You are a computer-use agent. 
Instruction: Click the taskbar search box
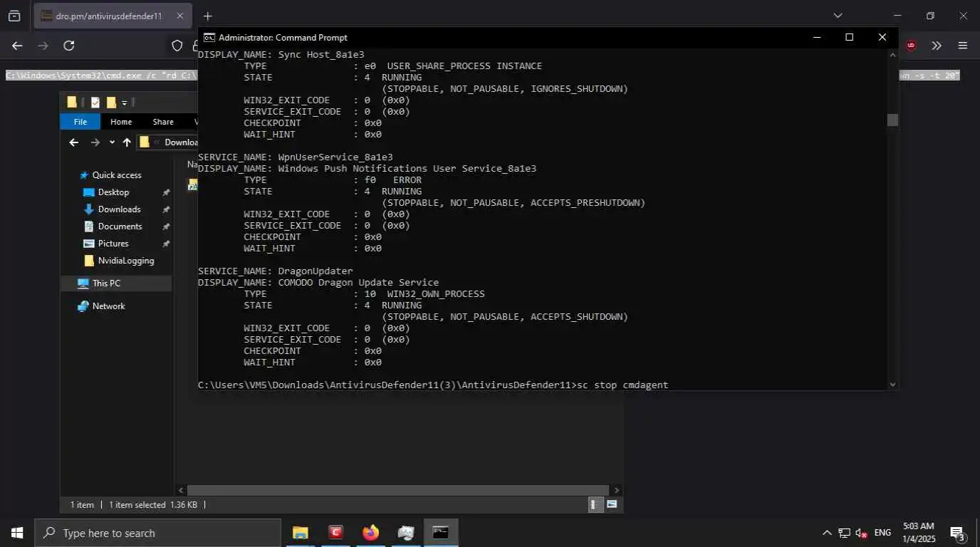pos(157,533)
